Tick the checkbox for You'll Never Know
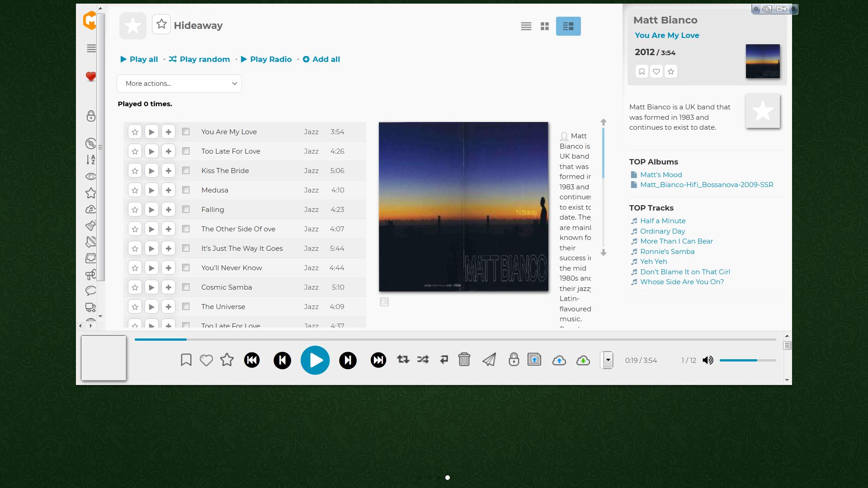Image resolution: width=868 pixels, height=488 pixels. pyautogui.click(x=186, y=267)
